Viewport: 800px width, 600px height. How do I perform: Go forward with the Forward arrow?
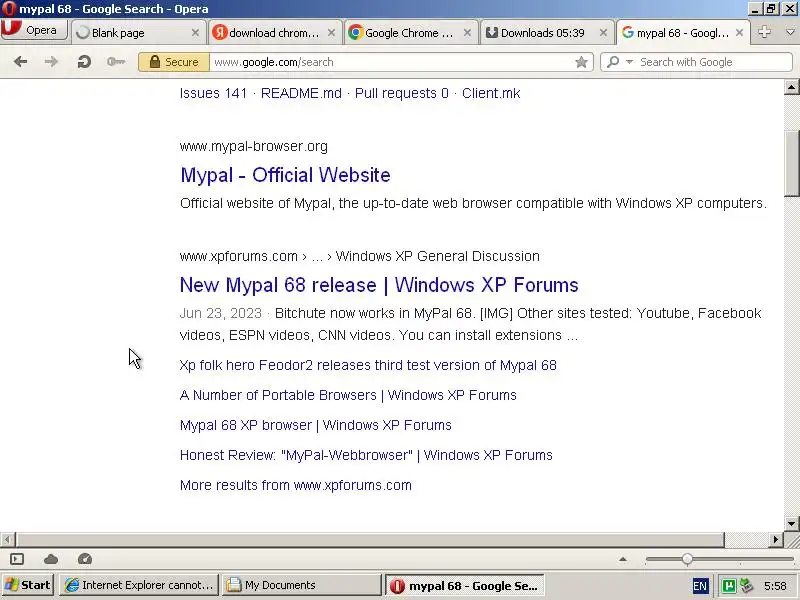point(51,62)
